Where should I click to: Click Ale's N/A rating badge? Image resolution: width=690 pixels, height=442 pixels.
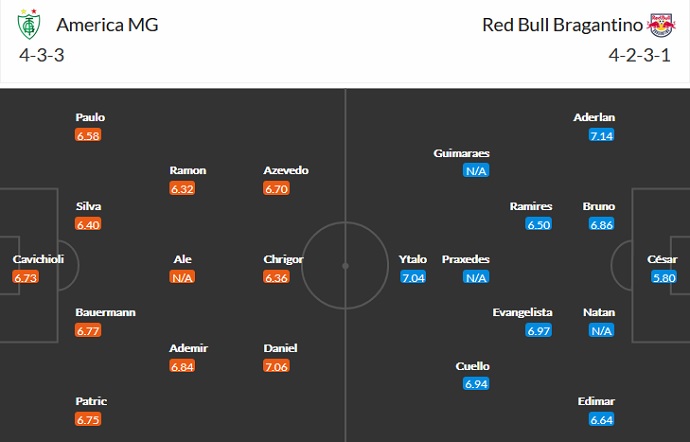182,277
